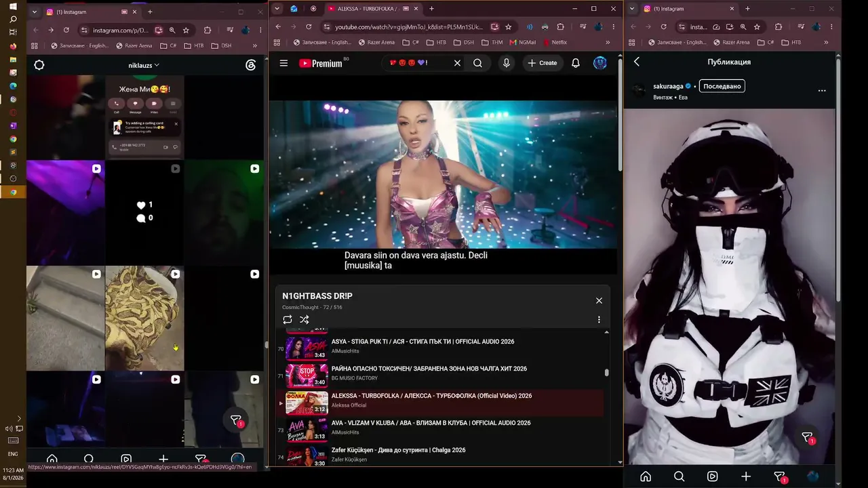Open the Windows Start menu
The width and height of the screenshot is (868, 488).
13,7
